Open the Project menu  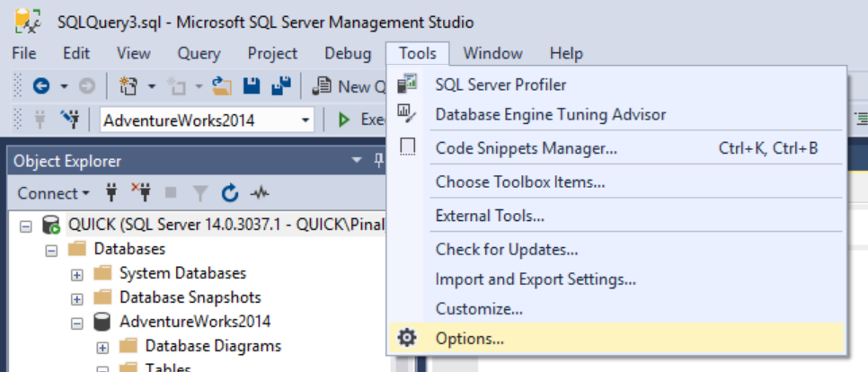pyautogui.click(x=272, y=54)
